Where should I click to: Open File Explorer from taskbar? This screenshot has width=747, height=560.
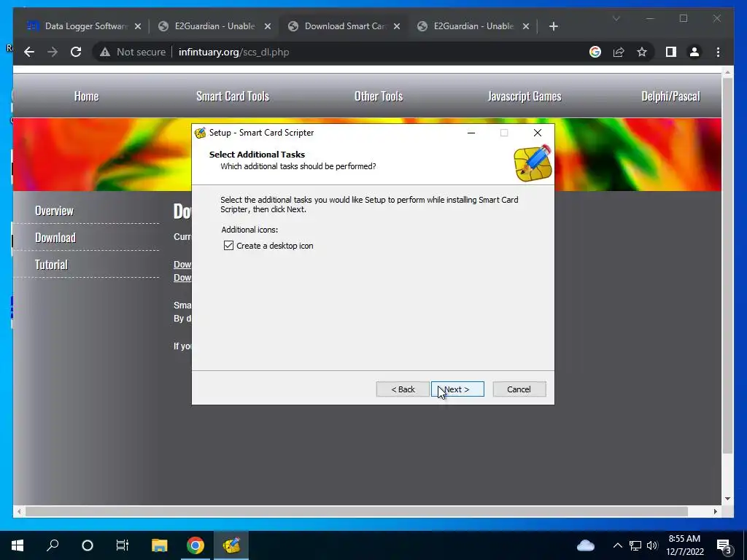[x=159, y=545]
